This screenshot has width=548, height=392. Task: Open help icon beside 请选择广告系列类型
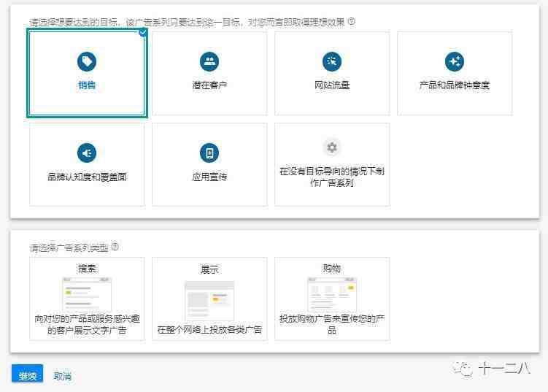point(115,247)
